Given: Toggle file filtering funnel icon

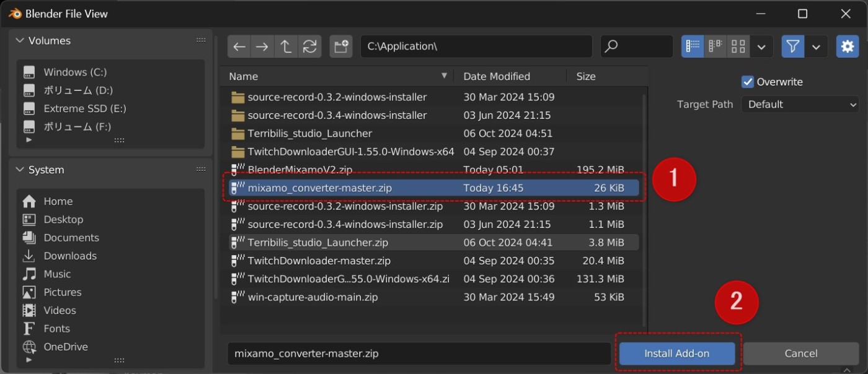Looking at the screenshot, I should (792, 46).
